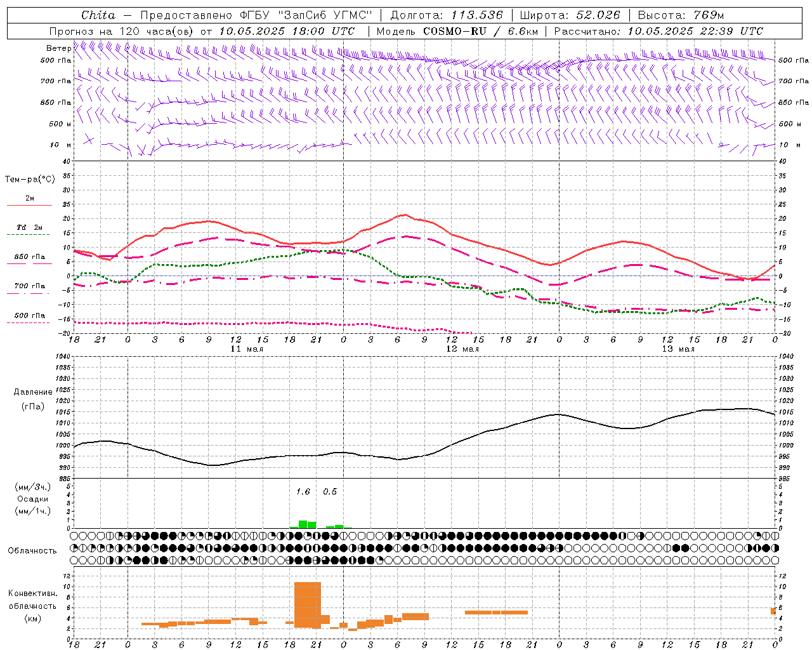This screenshot has width=812, height=650.
Task: Click the 'Осадки' precipitation label
Action: coord(33,499)
